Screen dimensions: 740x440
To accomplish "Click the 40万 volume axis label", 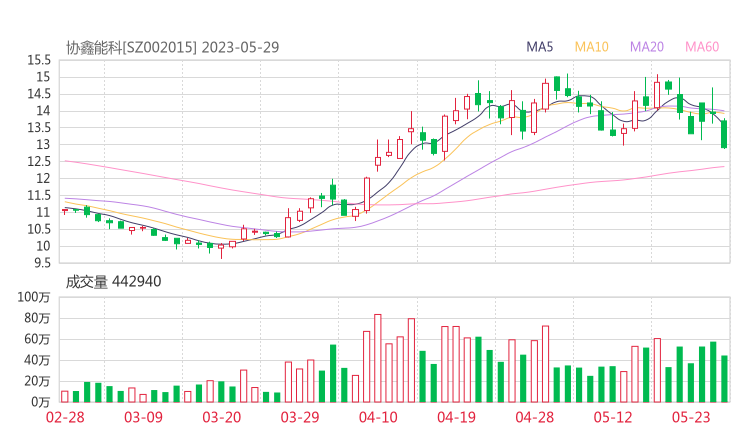I will [37, 361].
